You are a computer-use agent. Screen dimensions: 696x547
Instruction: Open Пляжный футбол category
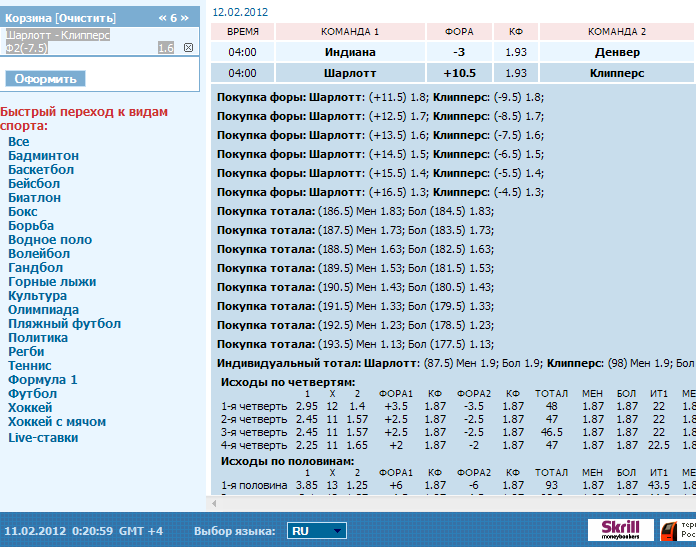[64, 324]
